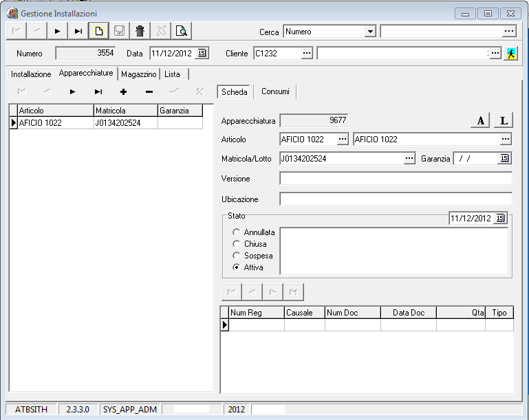Switch to Lista tab
This screenshot has width=529, height=420.
[172, 74]
